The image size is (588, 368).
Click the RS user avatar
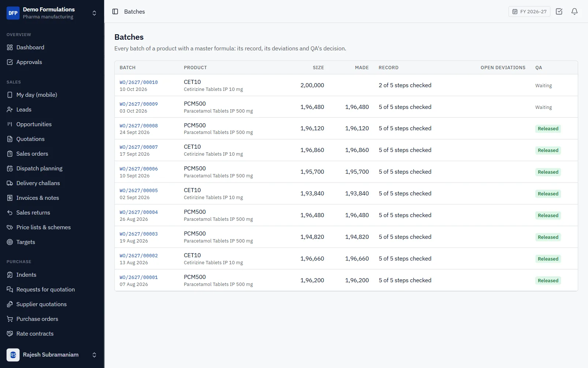(x=13, y=355)
